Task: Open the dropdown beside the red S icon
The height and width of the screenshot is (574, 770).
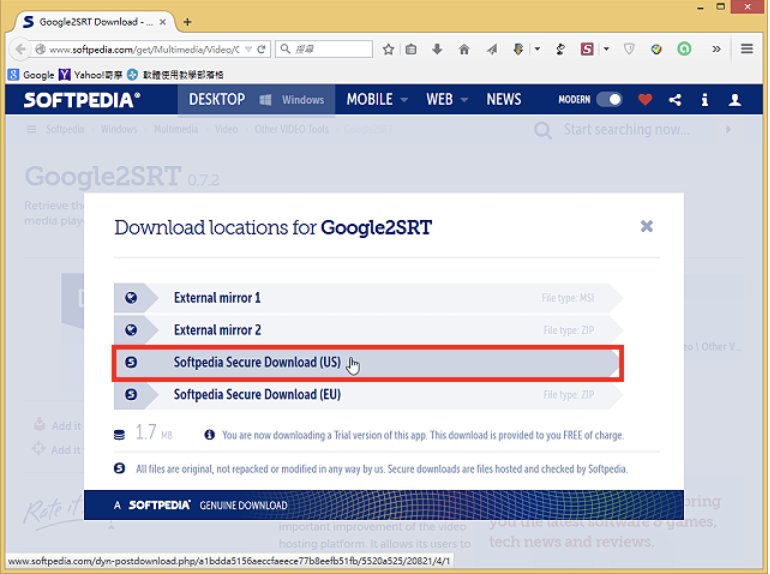Action: coord(606,49)
